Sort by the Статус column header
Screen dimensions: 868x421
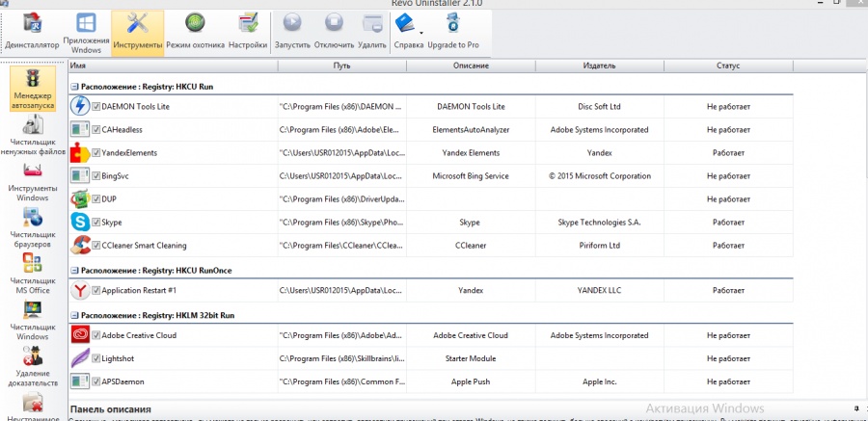pyautogui.click(x=728, y=66)
